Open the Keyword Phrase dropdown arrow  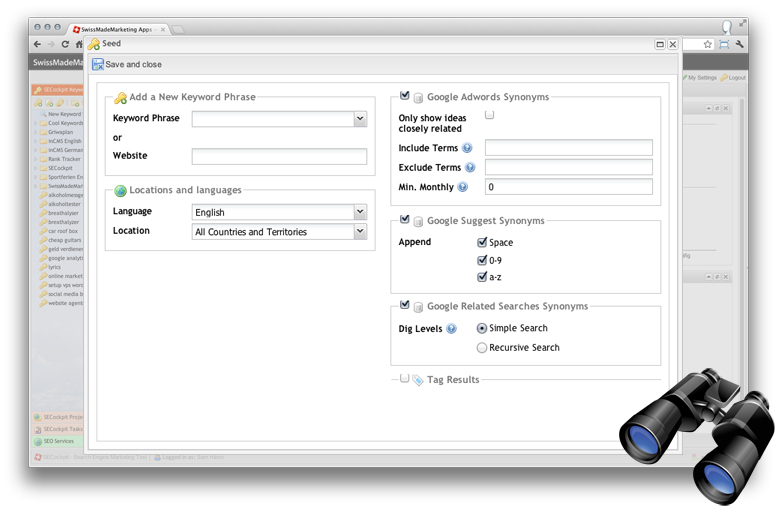(360, 118)
